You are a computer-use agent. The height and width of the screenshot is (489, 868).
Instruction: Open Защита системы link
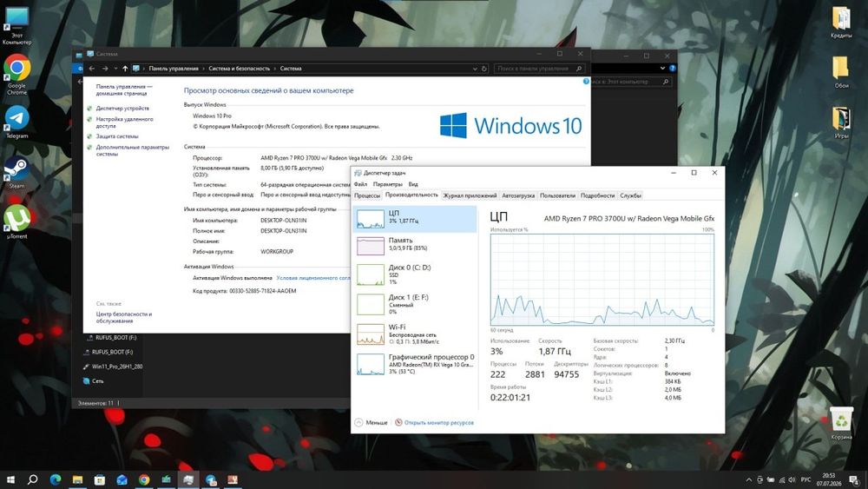pos(117,136)
